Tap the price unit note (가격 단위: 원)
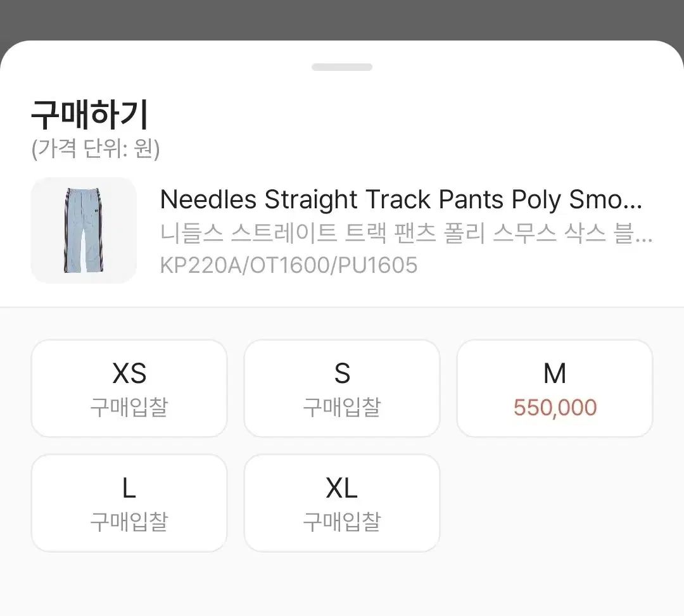684x616 pixels. (x=96, y=149)
